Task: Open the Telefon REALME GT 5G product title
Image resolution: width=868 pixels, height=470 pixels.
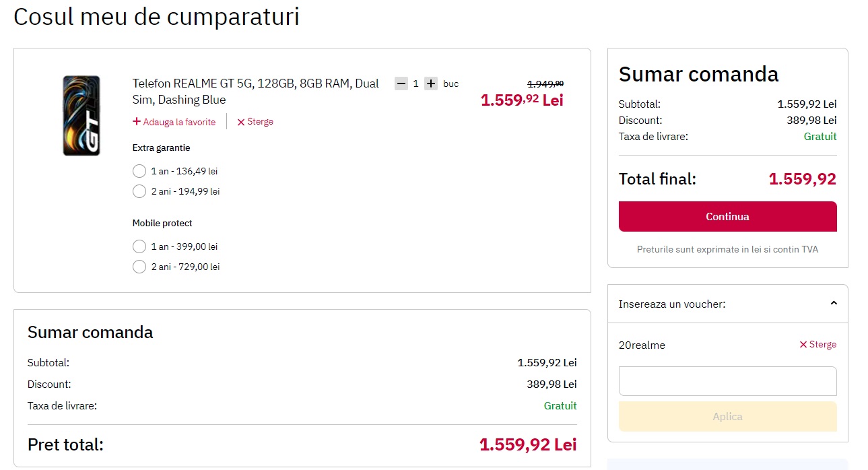Action: [256, 92]
